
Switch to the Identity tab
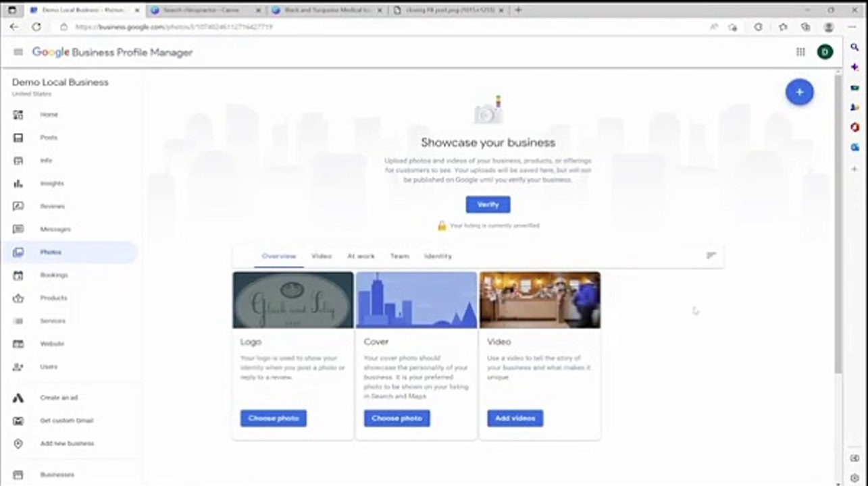(438, 256)
